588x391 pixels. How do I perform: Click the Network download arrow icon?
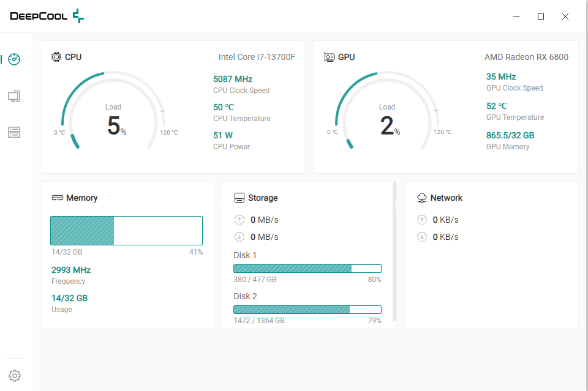[422, 237]
